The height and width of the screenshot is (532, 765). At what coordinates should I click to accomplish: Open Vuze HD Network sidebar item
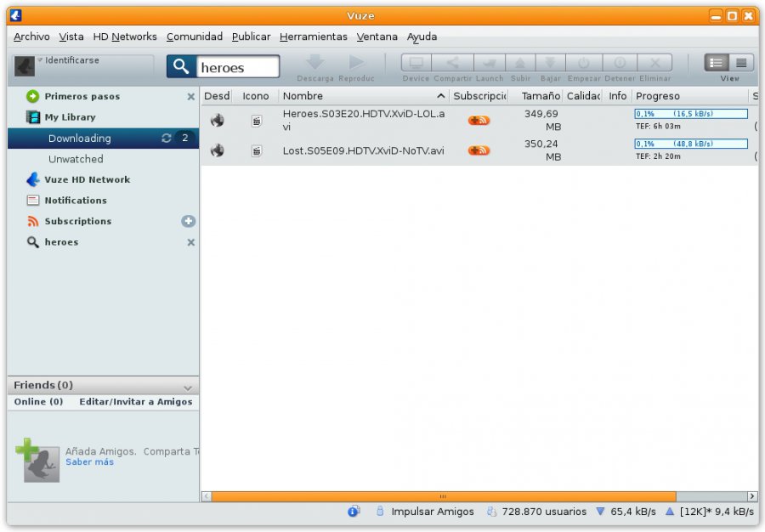click(x=88, y=179)
